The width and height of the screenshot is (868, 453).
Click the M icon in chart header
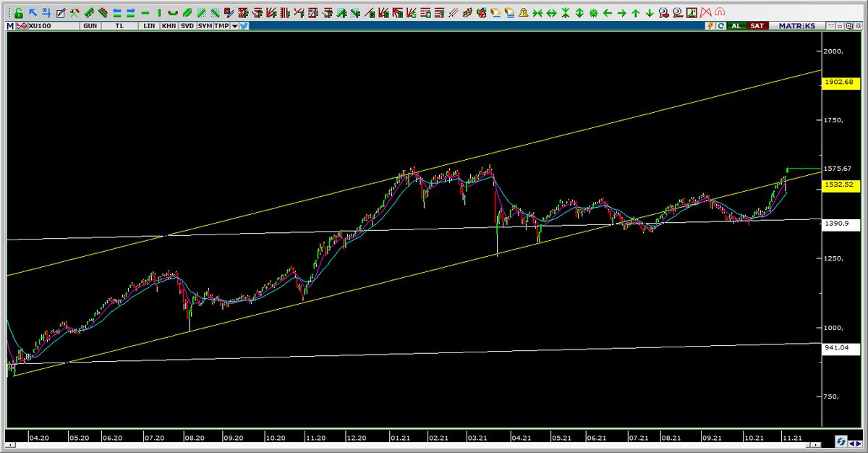[x=9, y=26]
